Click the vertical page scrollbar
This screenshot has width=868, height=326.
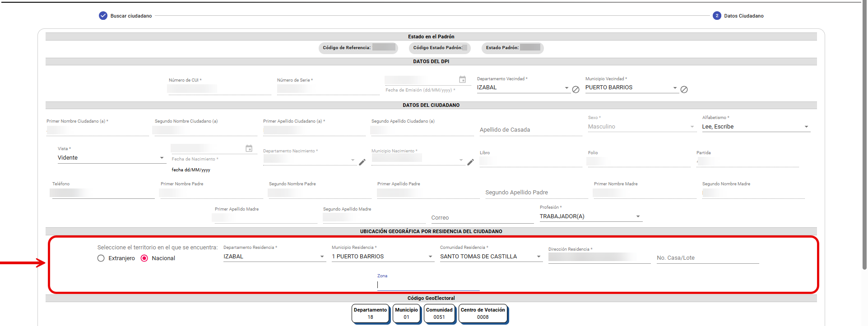(x=864, y=135)
